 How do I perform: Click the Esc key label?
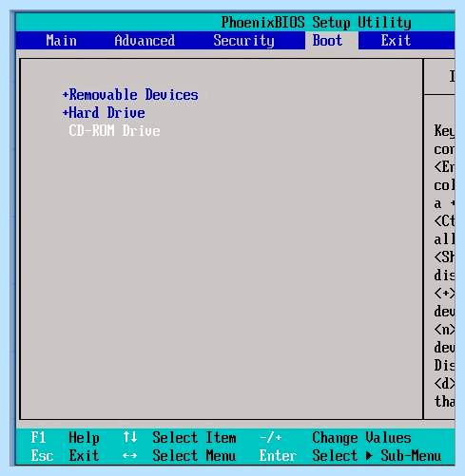[42, 456]
